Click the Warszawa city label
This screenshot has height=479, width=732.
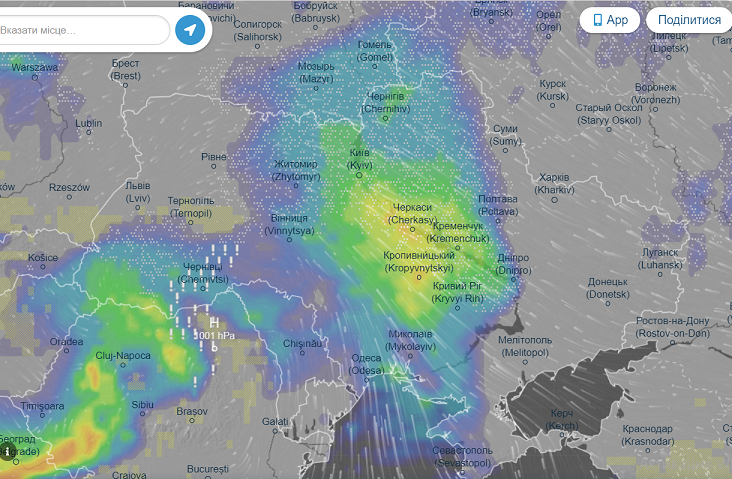(x=35, y=68)
